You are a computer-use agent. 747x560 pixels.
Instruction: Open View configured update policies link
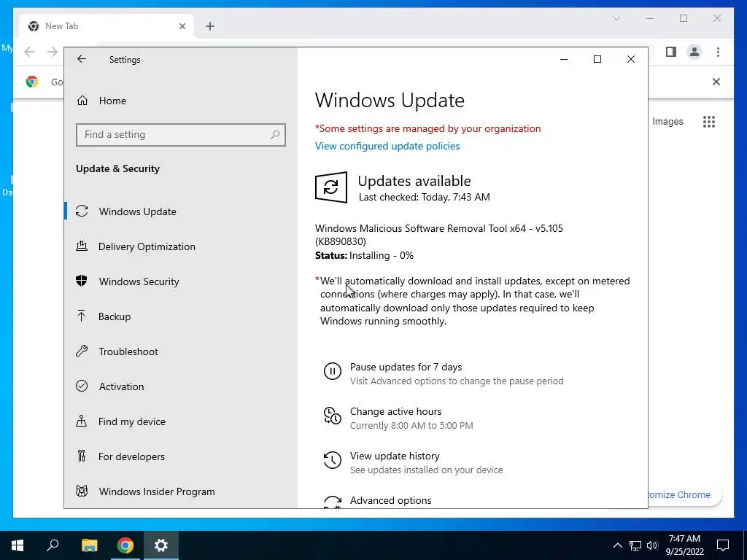pos(387,146)
